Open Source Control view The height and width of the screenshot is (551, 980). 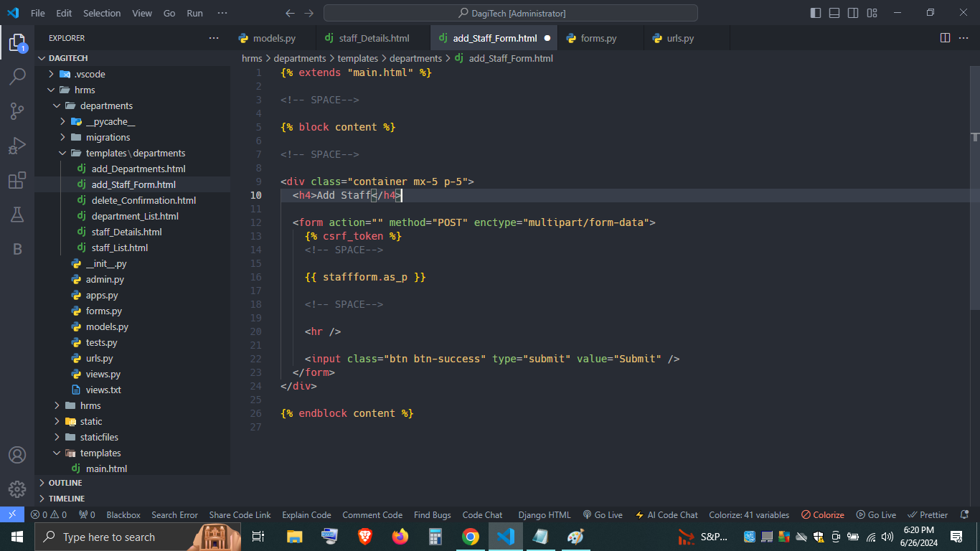(17, 110)
